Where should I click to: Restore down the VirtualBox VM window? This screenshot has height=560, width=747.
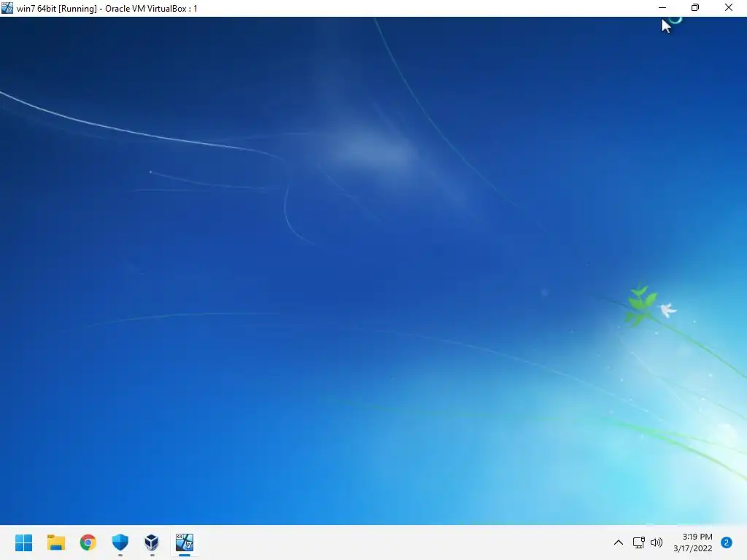(x=695, y=7)
